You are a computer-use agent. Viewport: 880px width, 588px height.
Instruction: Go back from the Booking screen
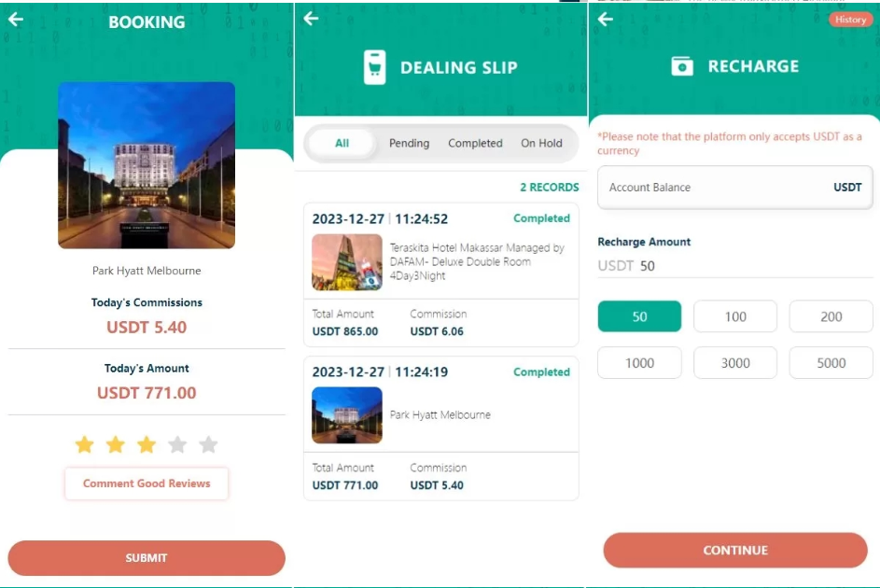click(x=16, y=20)
